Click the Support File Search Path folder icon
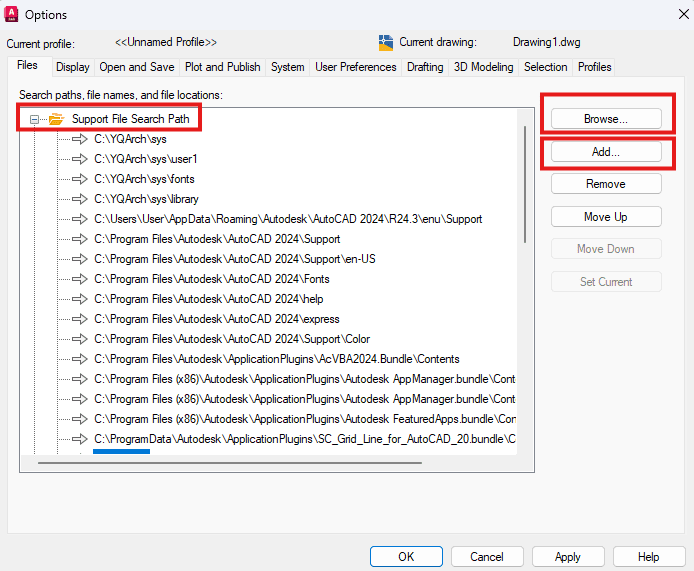The width and height of the screenshot is (694, 571). tap(56, 119)
